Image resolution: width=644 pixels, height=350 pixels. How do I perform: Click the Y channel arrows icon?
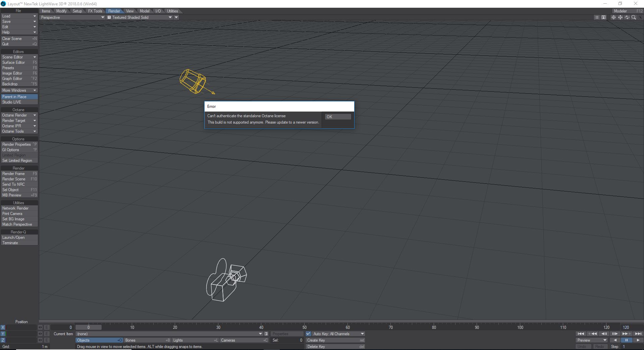click(x=40, y=334)
